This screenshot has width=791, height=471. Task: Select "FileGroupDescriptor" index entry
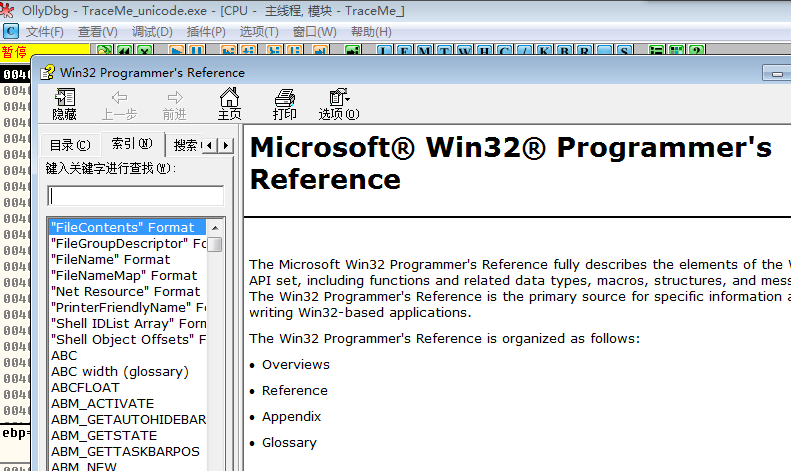(x=128, y=244)
